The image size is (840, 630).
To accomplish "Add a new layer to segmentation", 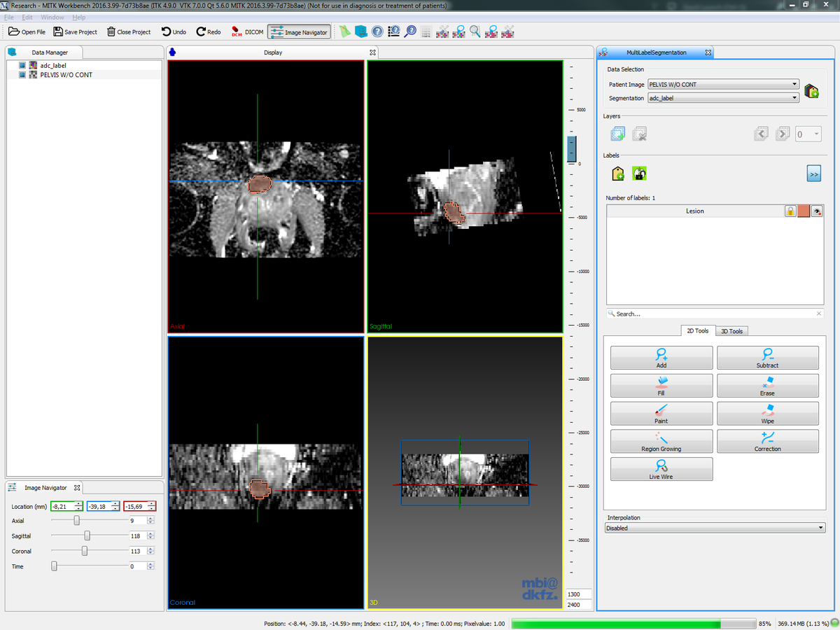I will click(617, 134).
